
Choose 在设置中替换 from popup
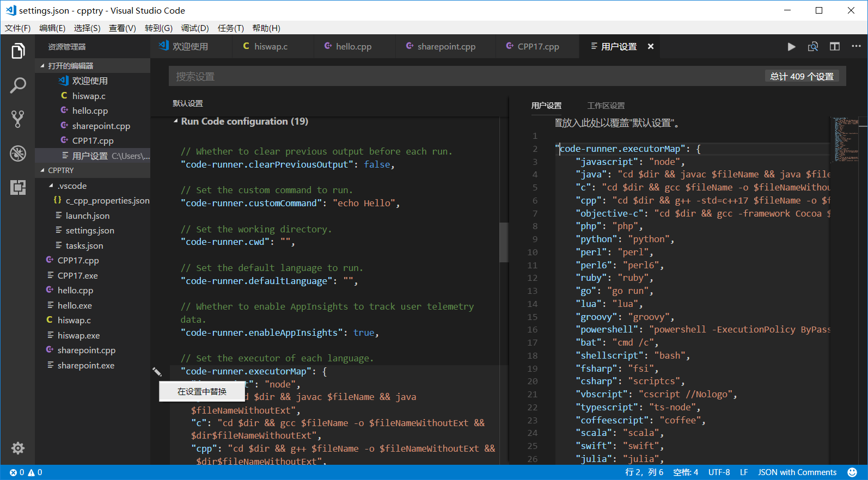[x=201, y=391]
